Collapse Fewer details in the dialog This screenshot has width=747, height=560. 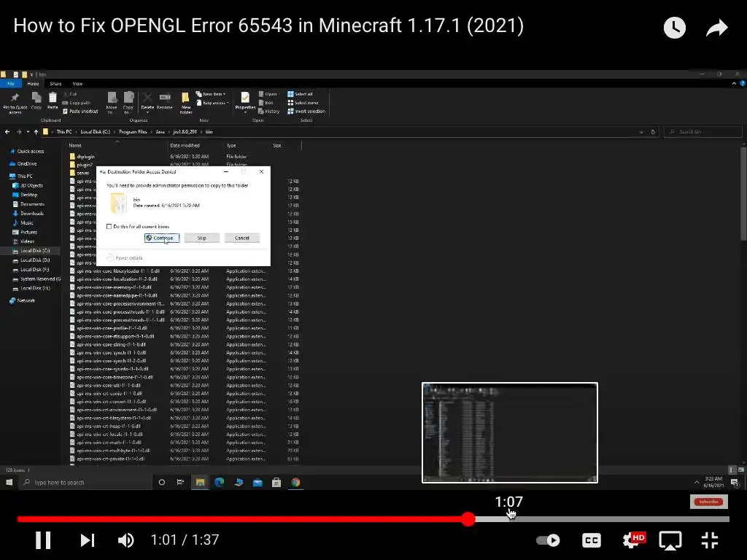coord(125,257)
